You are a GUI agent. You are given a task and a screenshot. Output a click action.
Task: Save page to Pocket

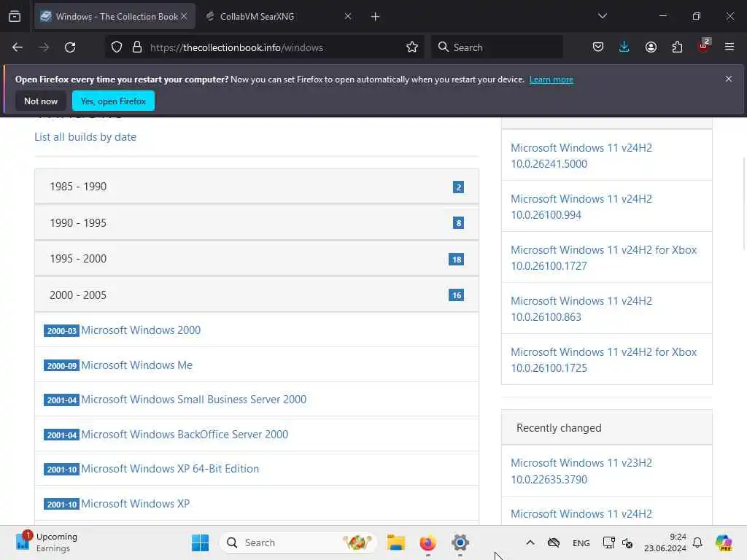coord(598,47)
